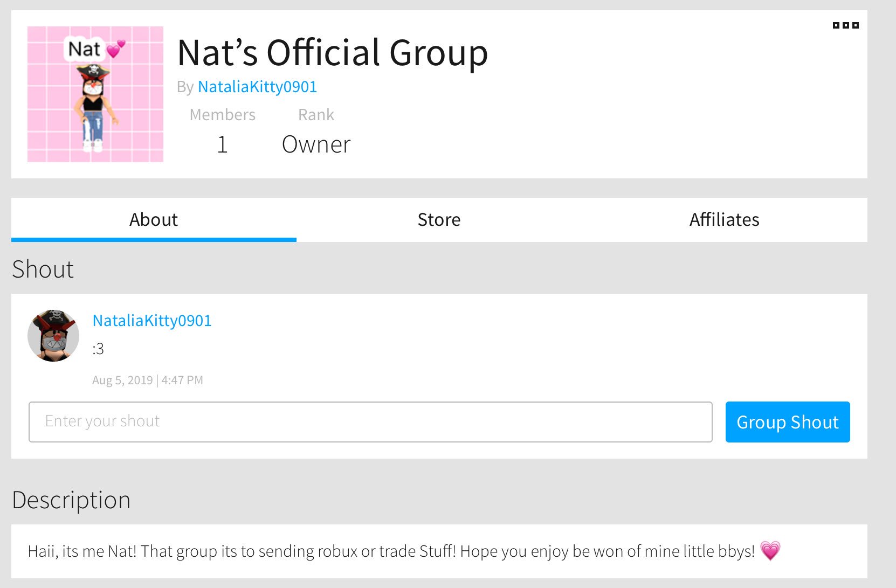Select the 'Nat's Official Group' title
The height and width of the screenshot is (588, 896).
333,52
